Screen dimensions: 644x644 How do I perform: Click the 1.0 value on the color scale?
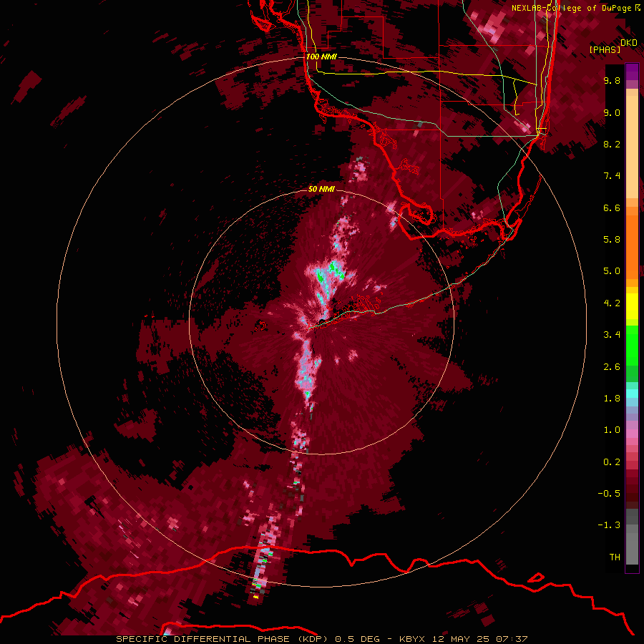pos(612,430)
